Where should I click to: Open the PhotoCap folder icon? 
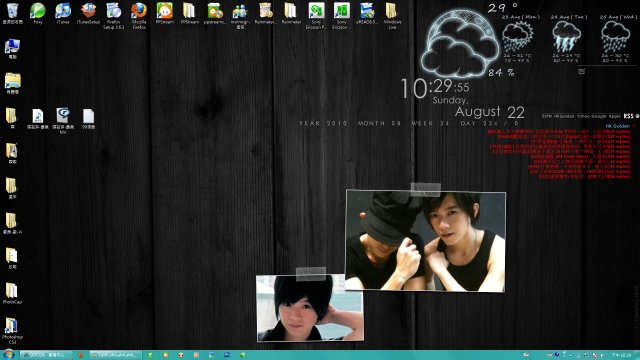(x=12, y=293)
